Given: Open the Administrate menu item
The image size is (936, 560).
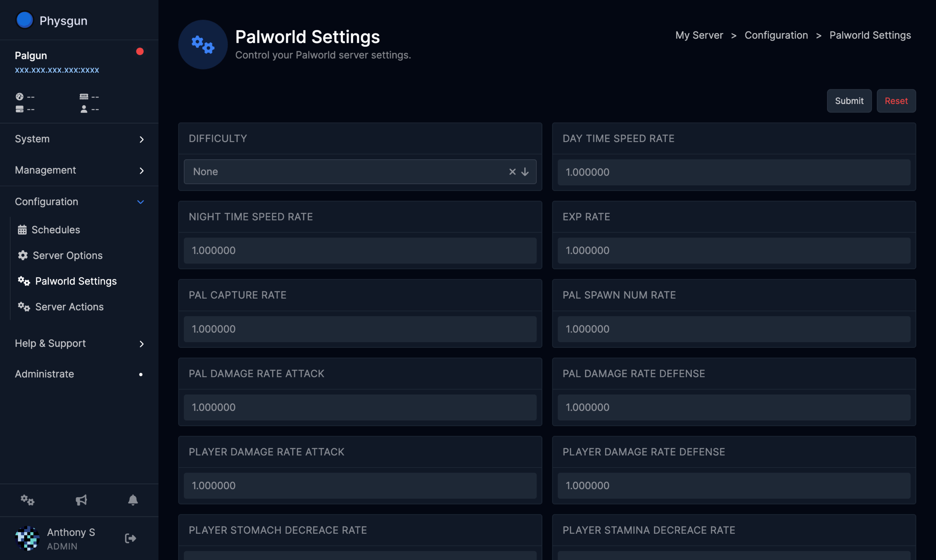Looking at the screenshot, I should (45, 374).
